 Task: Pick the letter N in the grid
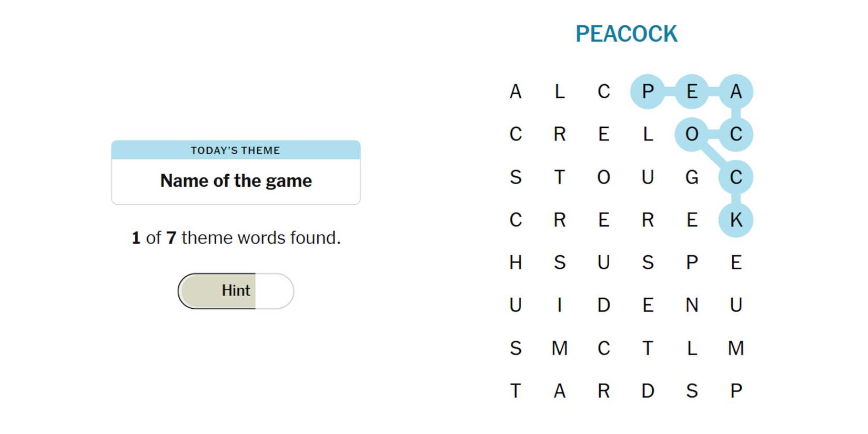point(692,305)
